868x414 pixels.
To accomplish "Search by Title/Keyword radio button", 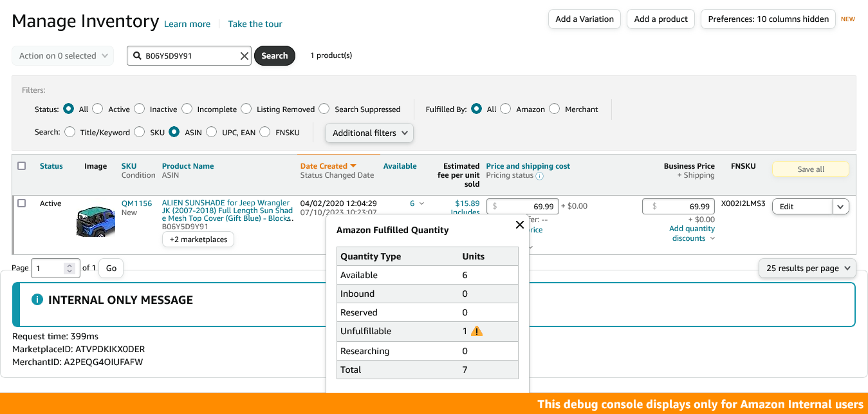I will 69,132.
